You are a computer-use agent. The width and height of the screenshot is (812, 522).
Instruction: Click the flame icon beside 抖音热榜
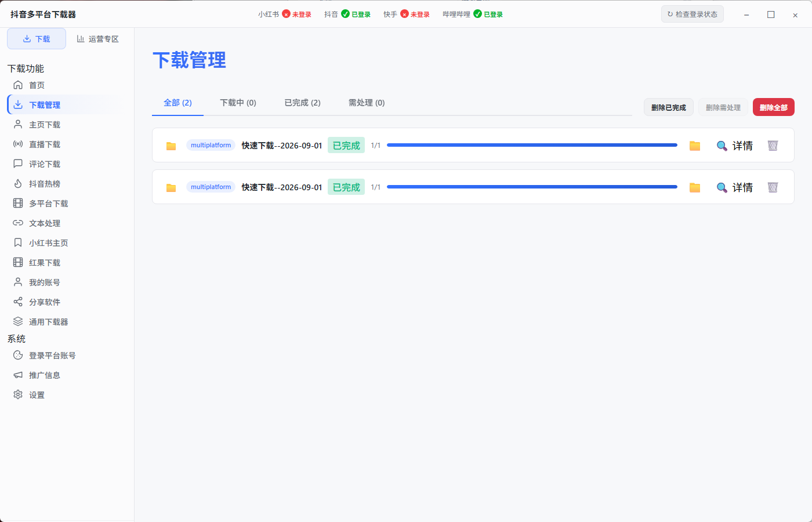point(18,184)
